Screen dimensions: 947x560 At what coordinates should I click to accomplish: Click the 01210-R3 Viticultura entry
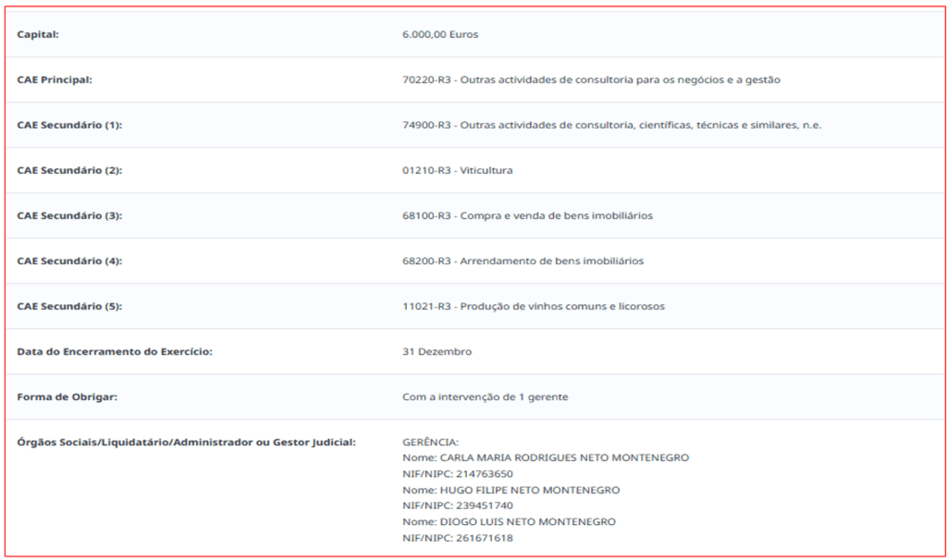pos(457,171)
